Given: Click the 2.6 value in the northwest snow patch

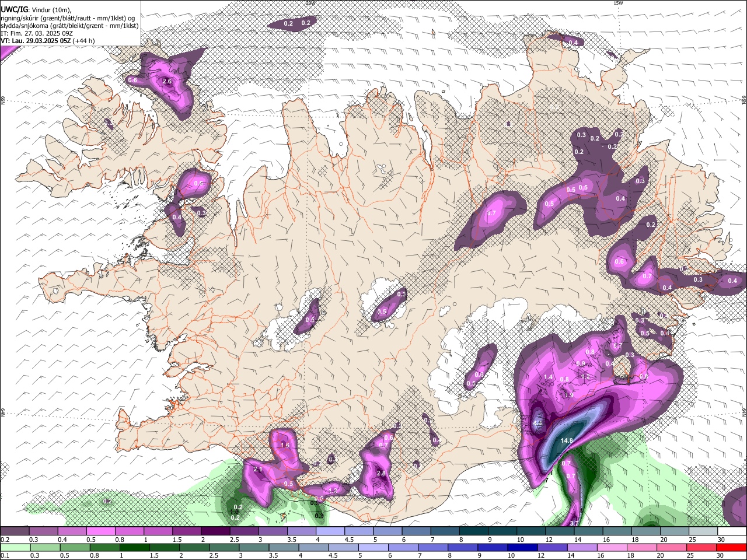Looking at the screenshot, I should tap(167, 81).
